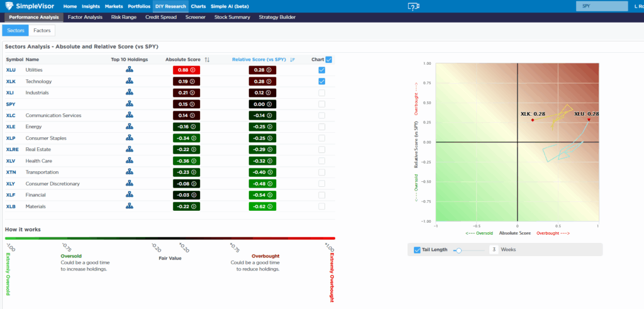
Task: Sort by Absolute Score arrows icon
Action: 207,60
